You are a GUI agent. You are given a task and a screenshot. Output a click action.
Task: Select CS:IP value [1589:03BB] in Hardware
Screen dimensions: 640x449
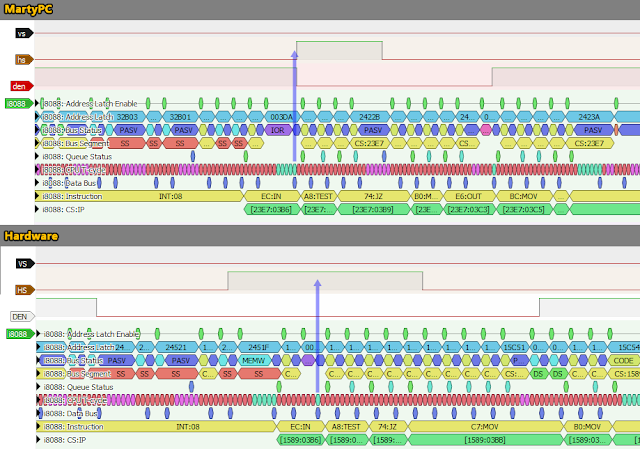485,440
